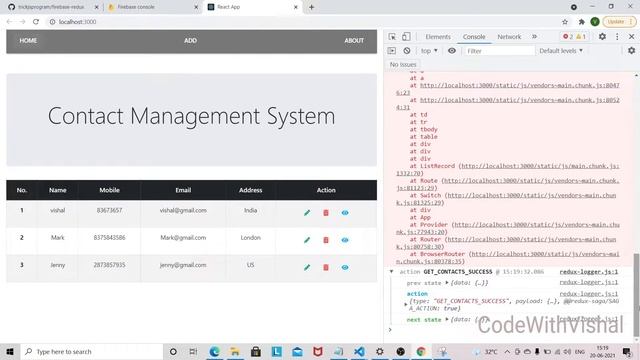Go back in browser history
This screenshot has width=640, height=360.
coord(9,22)
